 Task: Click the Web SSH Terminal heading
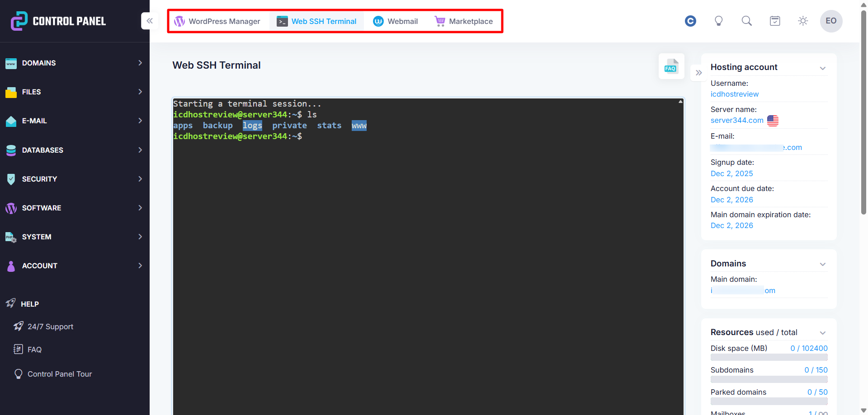pyautogui.click(x=217, y=65)
